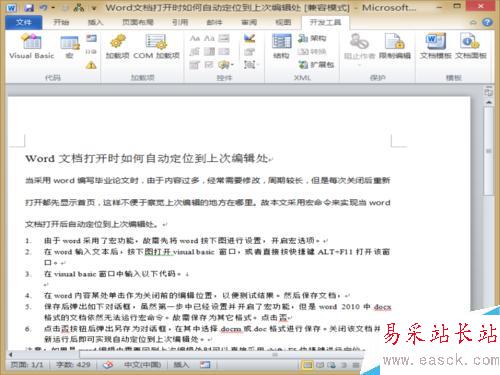500x375 pixels.
Task: Open the COM 加载项 dialog
Action: 156,47
